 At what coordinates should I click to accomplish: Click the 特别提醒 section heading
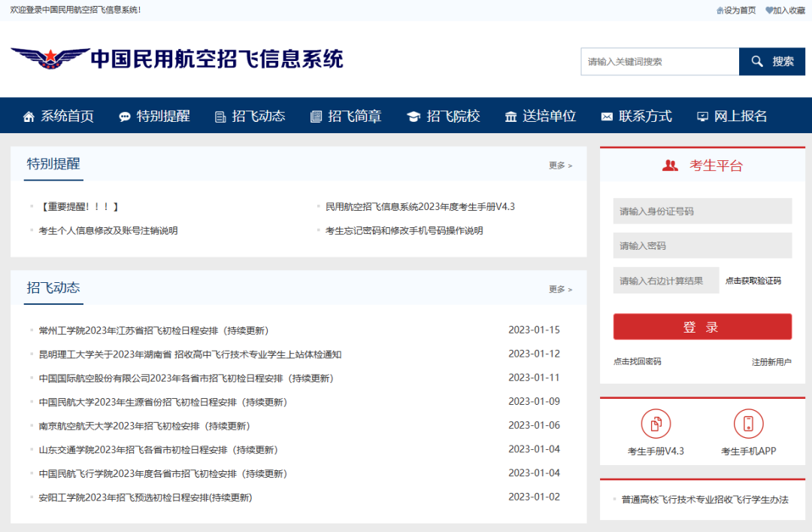pos(53,164)
